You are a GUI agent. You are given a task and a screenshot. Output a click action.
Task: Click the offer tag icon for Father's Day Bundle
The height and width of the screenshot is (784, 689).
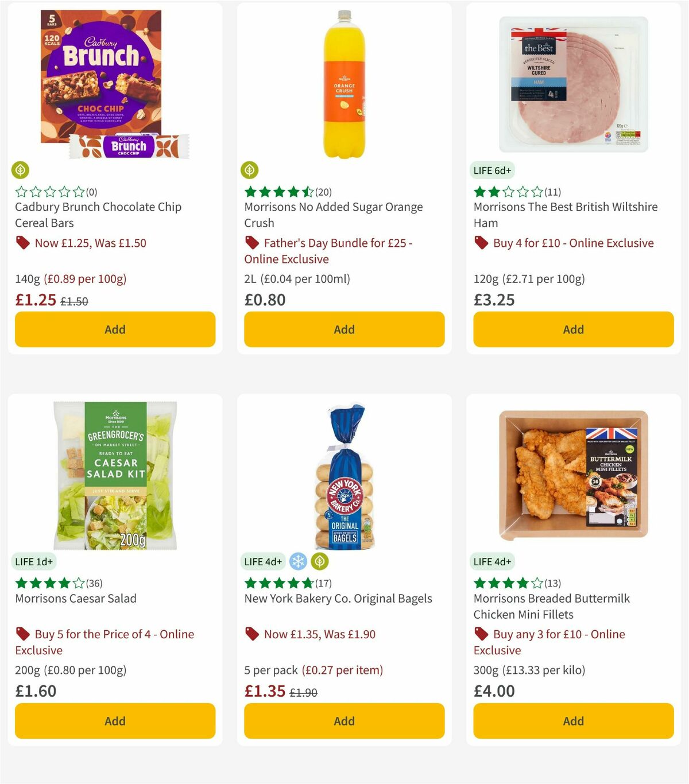253,243
